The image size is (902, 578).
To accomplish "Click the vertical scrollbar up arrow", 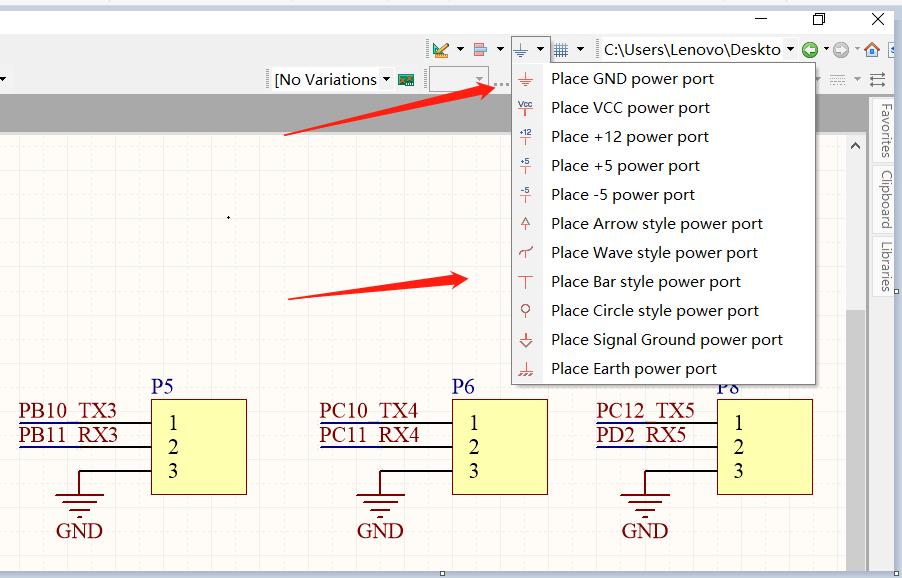I will pyautogui.click(x=855, y=146).
